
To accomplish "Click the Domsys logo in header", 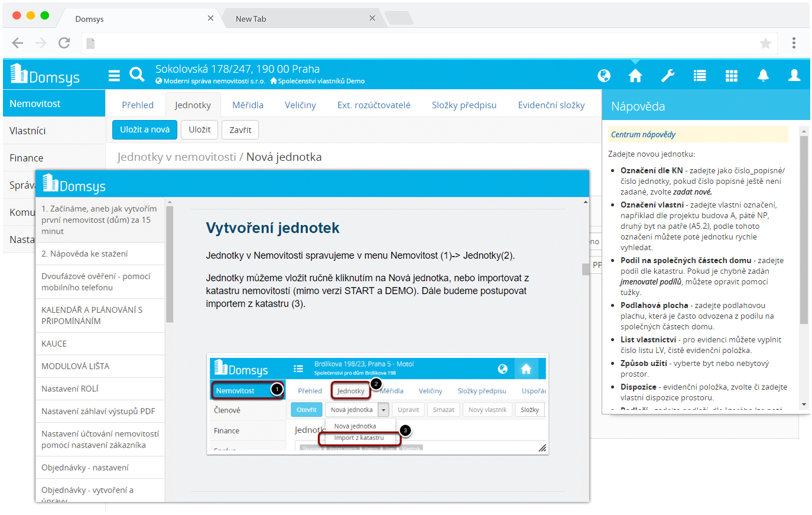I will (46, 75).
